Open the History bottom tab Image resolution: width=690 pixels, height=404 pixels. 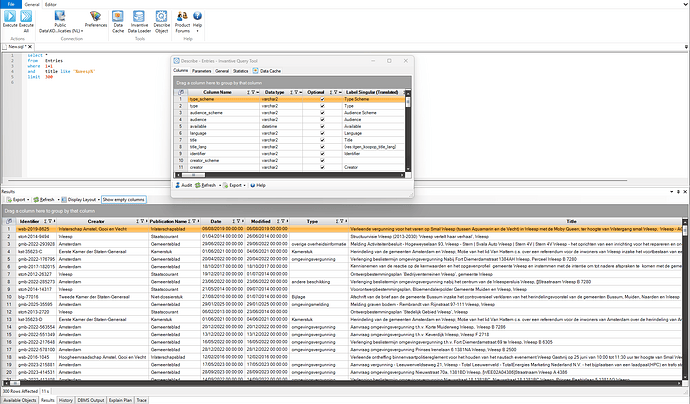[66, 400]
